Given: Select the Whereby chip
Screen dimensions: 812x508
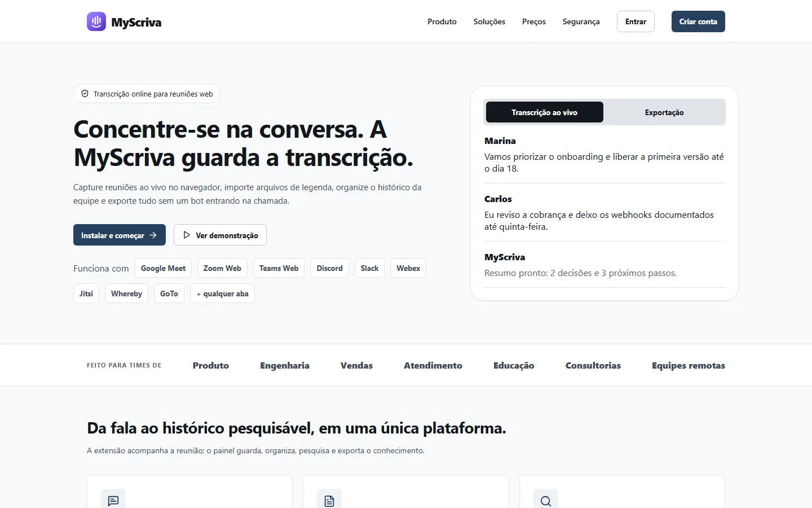Looking at the screenshot, I should pyautogui.click(x=126, y=294).
